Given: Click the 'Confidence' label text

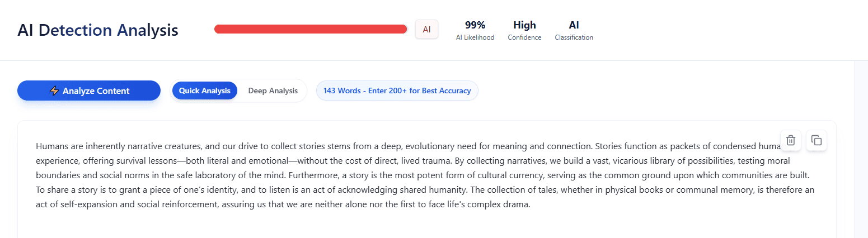Looking at the screenshot, I should tap(524, 37).
